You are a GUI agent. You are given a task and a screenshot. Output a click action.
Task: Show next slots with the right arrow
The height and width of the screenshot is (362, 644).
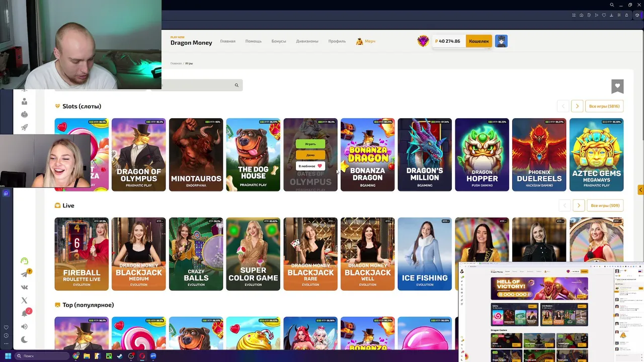point(577,106)
